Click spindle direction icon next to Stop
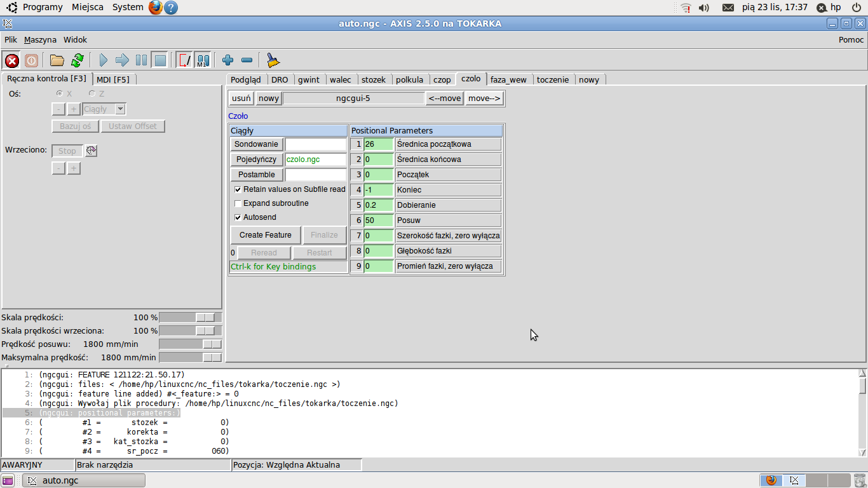868x488 pixels. 91,151
